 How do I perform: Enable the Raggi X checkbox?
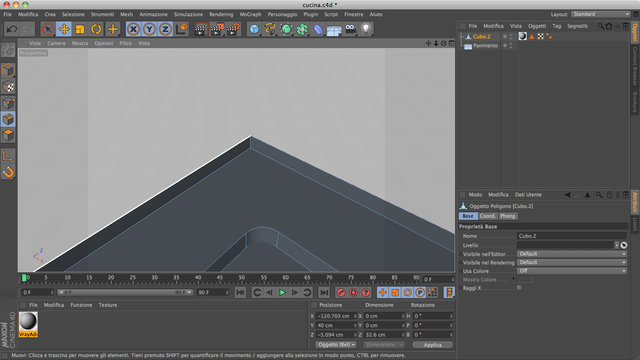[519, 288]
